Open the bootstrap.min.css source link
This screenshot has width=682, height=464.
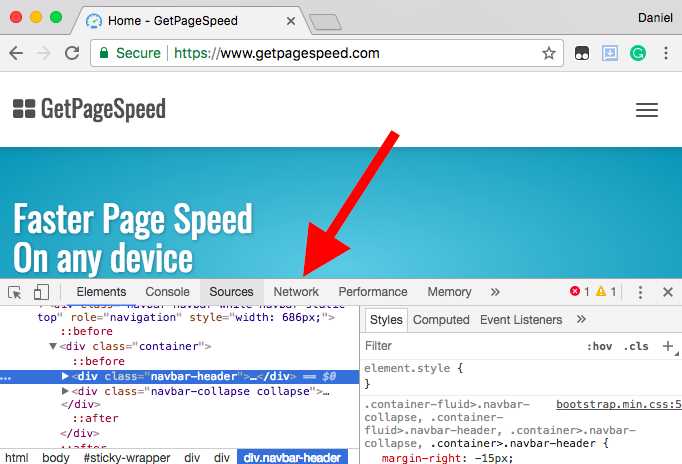click(x=619, y=404)
